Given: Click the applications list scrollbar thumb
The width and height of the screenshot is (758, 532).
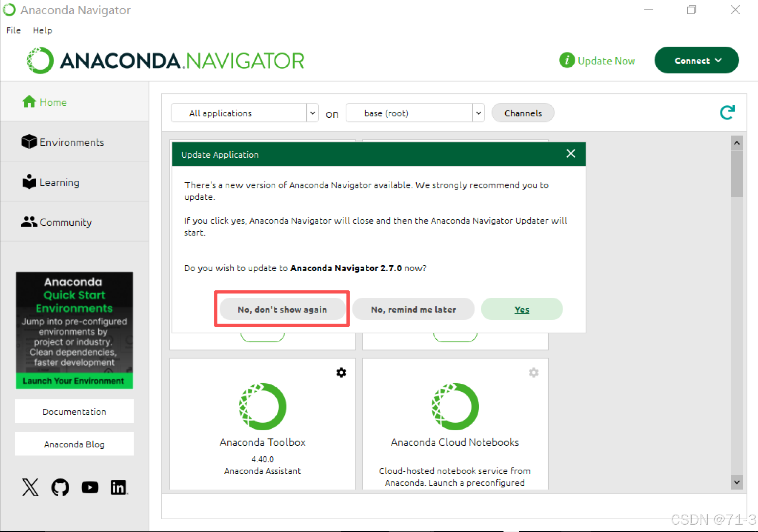Looking at the screenshot, I should pyautogui.click(x=736, y=174).
